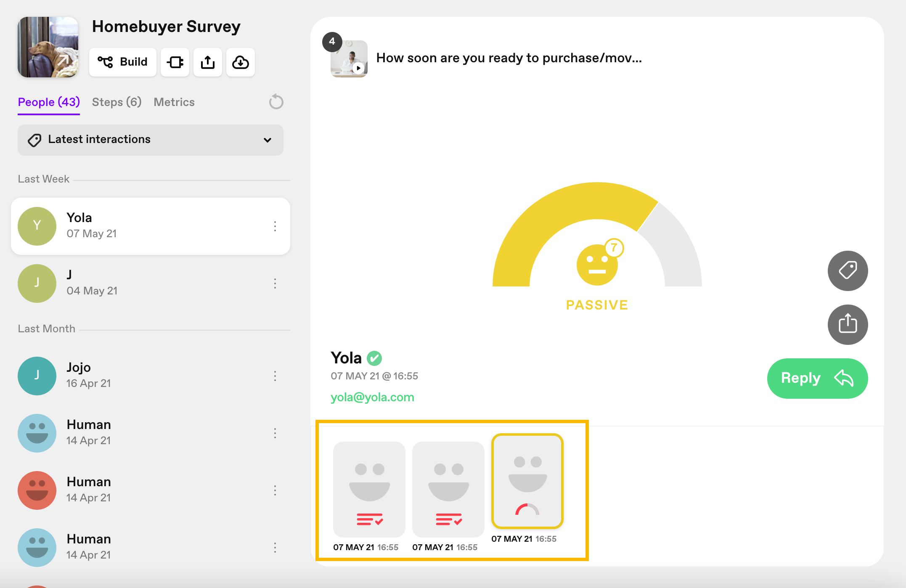Screen dimensions: 906x588
Task: Open the Build flow editor
Action: [122, 62]
